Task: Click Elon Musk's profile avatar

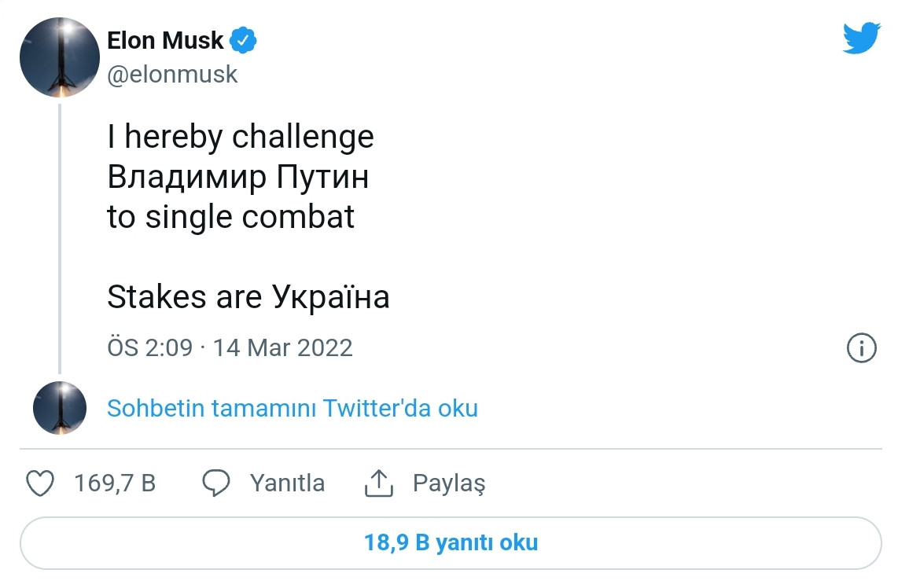Action: [59, 57]
